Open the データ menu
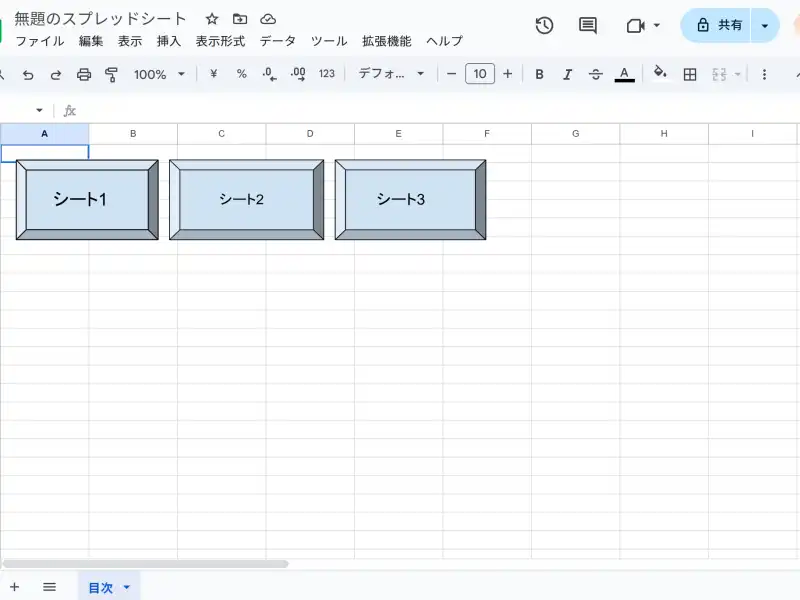 click(278, 41)
